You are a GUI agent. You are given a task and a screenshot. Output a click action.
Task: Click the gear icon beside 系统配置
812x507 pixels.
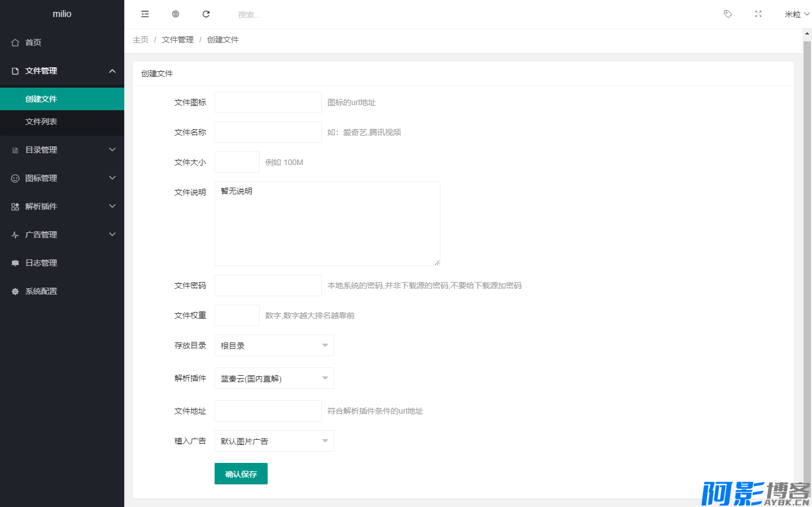coord(15,291)
